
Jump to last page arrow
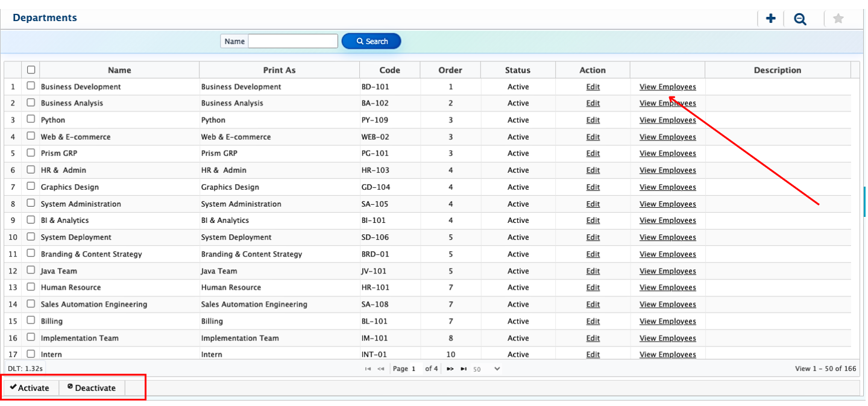pyautogui.click(x=464, y=369)
